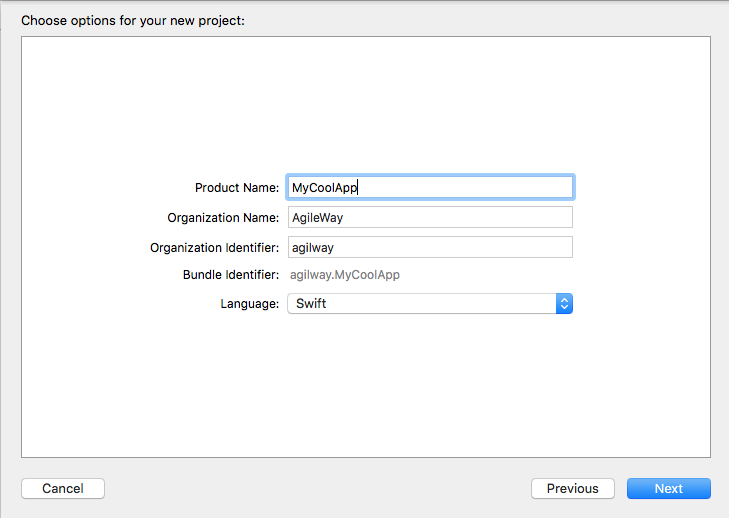The height and width of the screenshot is (518, 729).
Task: Click the blue arrows on Language popup
Action: coord(564,304)
